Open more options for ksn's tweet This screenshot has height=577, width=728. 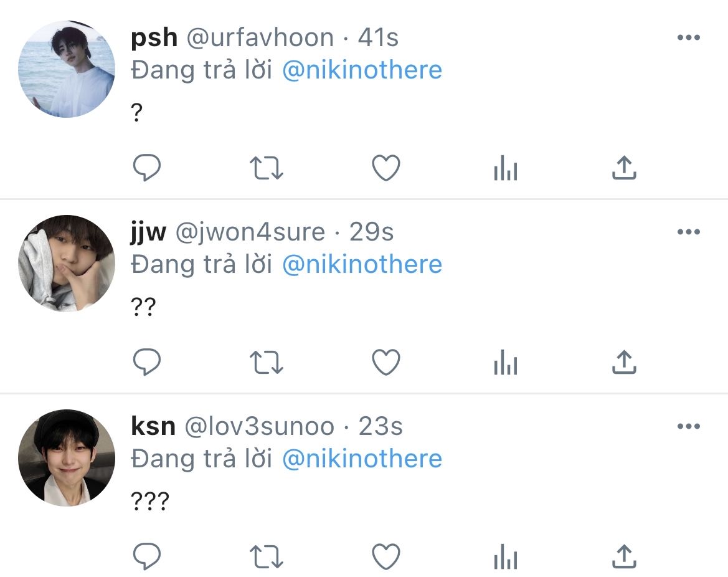tap(689, 426)
